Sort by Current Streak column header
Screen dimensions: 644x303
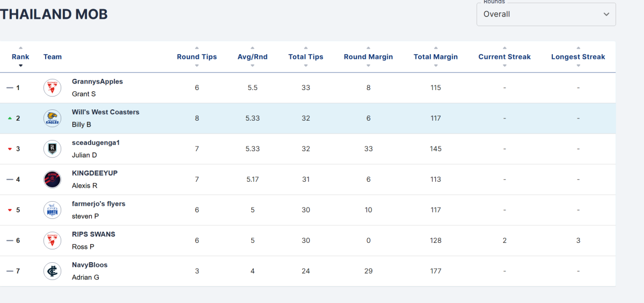point(504,57)
